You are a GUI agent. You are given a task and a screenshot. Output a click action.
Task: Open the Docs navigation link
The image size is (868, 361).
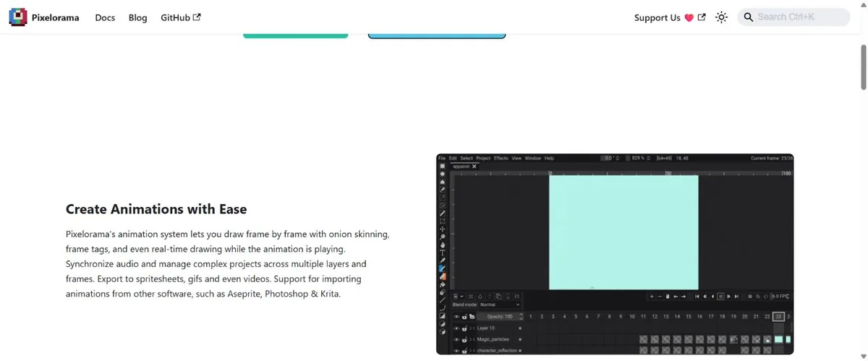pyautogui.click(x=105, y=17)
